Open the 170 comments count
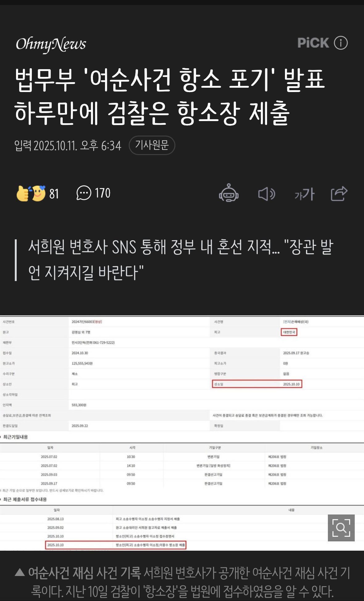This screenshot has width=364, height=601. coord(103,193)
